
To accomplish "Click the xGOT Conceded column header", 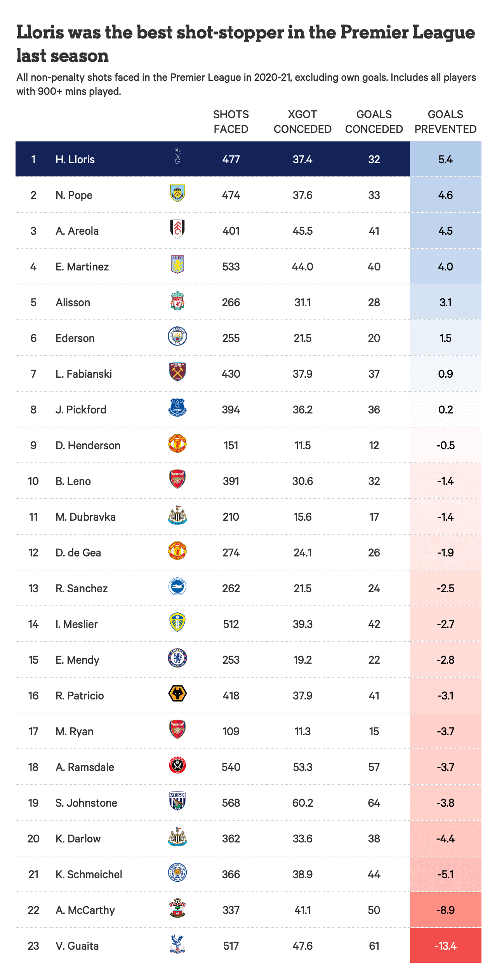I will [302, 122].
